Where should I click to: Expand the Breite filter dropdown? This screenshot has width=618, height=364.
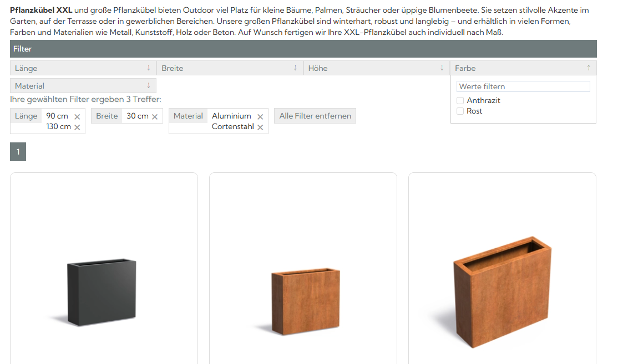229,68
